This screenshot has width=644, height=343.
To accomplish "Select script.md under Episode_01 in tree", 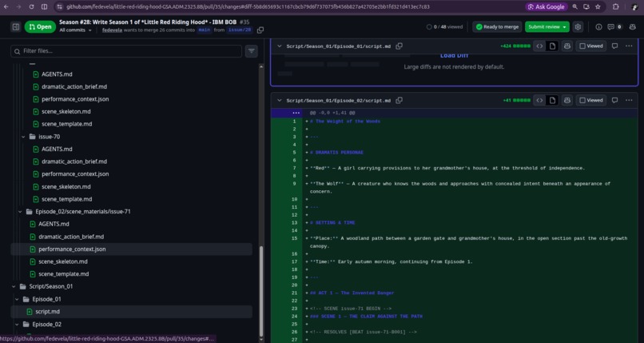I will (x=47, y=311).
